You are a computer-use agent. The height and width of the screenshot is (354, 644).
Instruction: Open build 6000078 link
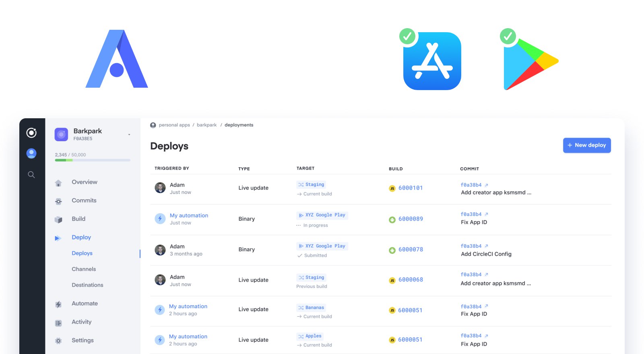point(411,250)
